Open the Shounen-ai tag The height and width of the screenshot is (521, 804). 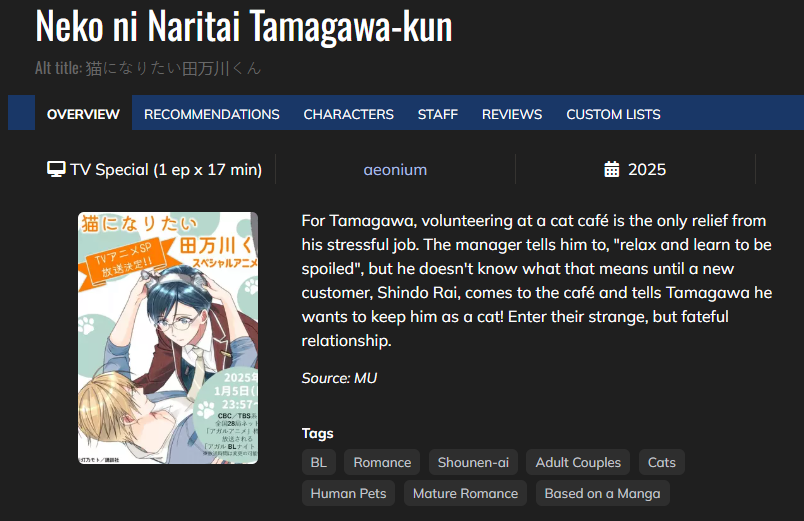(473, 462)
